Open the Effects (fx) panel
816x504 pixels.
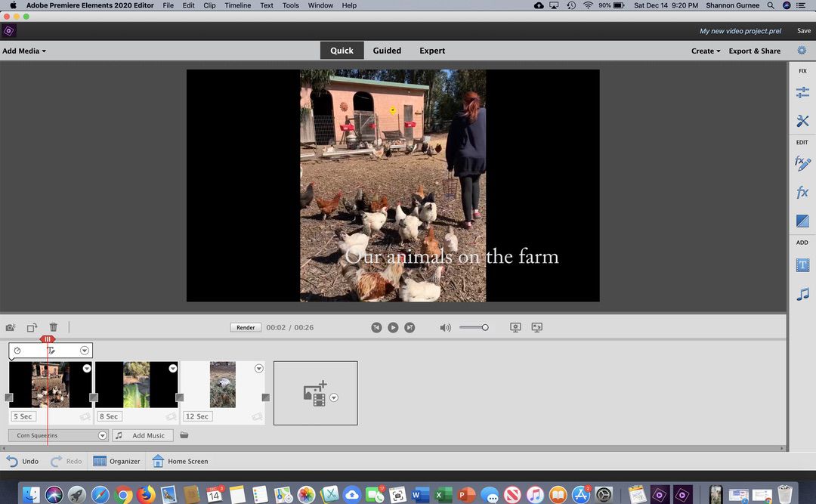pyautogui.click(x=802, y=193)
